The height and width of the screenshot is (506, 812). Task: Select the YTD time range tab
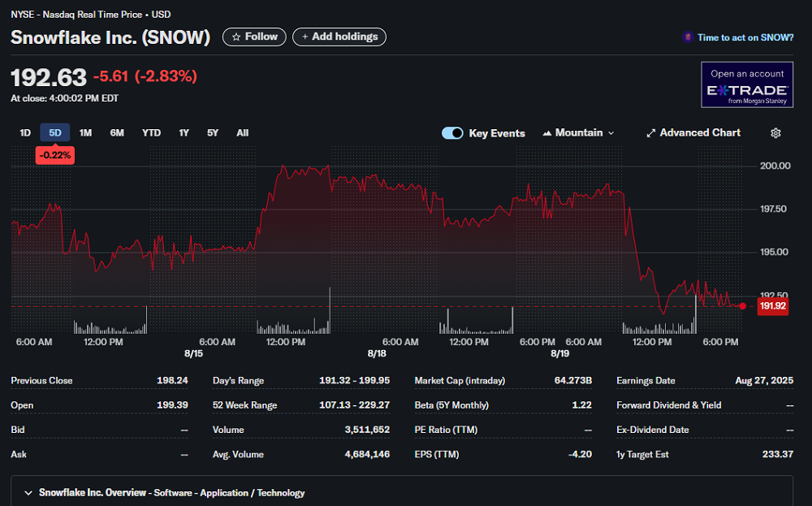tap(151, 133)
